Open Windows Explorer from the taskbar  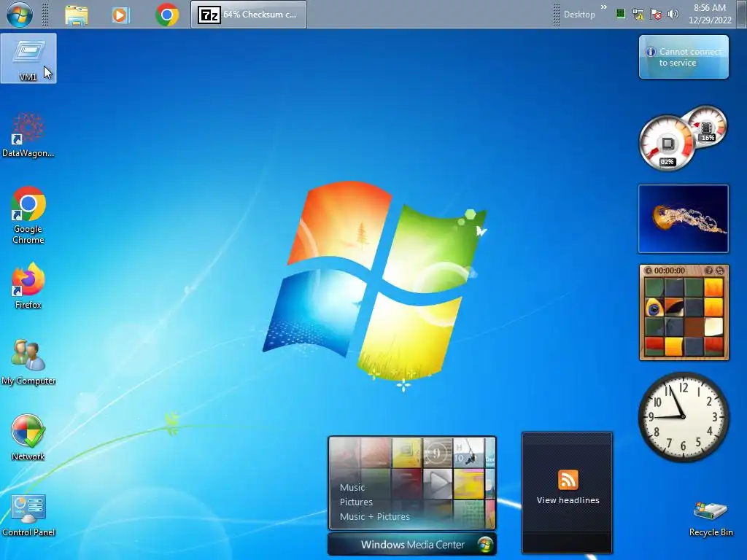(76, 15)
